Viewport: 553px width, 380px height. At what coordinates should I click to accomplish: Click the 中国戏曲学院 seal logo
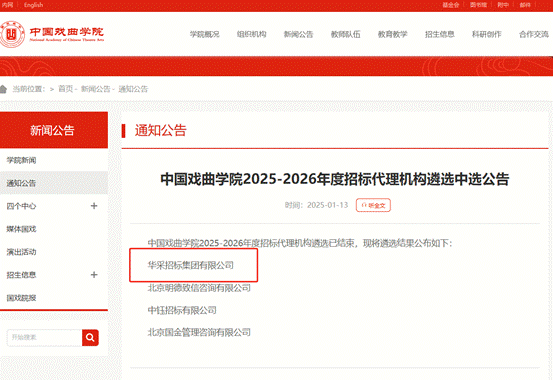click(x=12, y=34)
